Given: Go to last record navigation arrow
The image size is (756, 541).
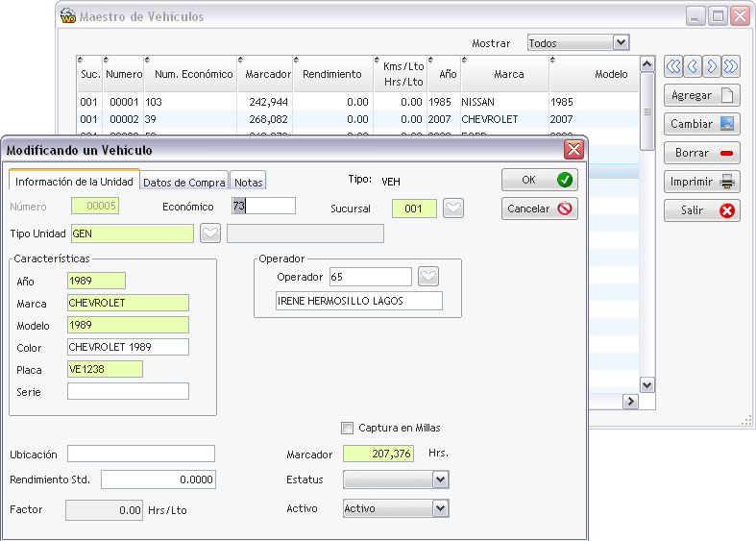Looking at the screenshot, I should tap(731, 66).
